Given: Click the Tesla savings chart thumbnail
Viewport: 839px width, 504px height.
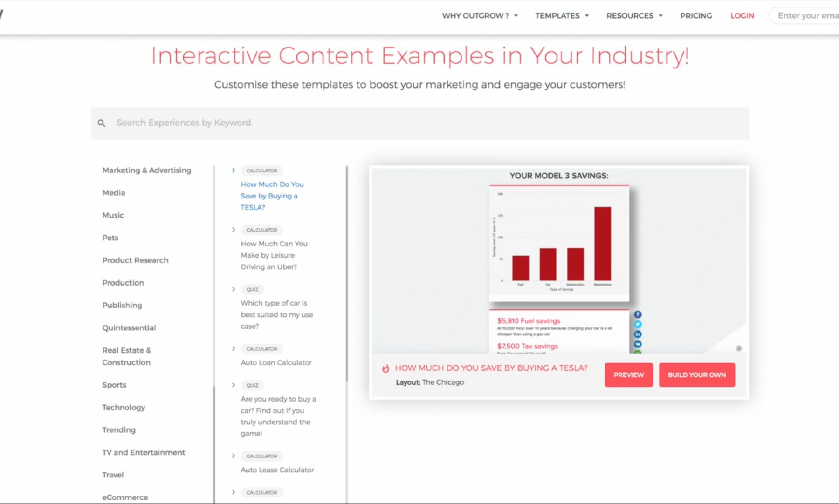Looking at the screenshot, I should (558, 243).
